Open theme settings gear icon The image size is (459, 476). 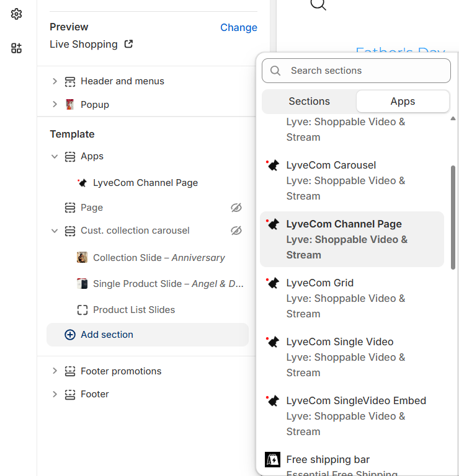[17, 14]
